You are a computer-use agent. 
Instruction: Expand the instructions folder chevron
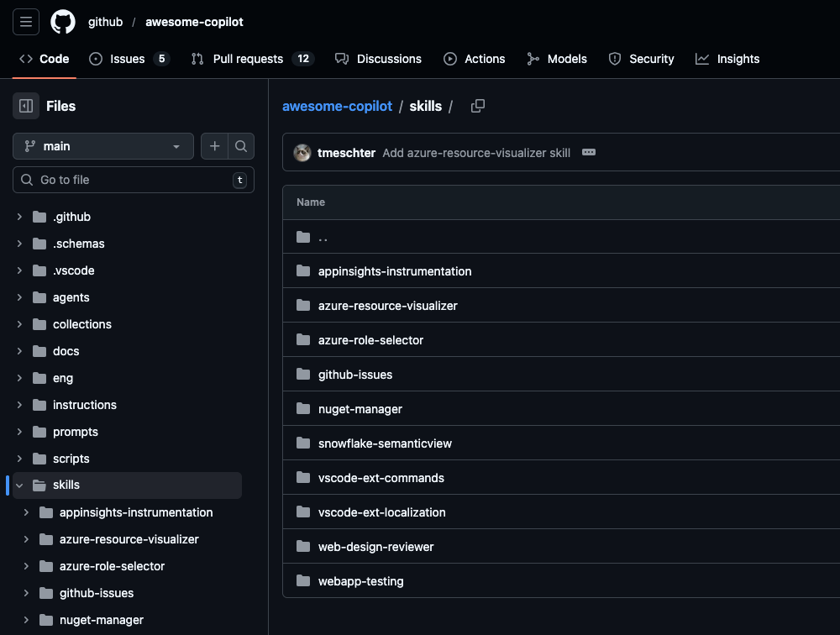click(19, 405)
